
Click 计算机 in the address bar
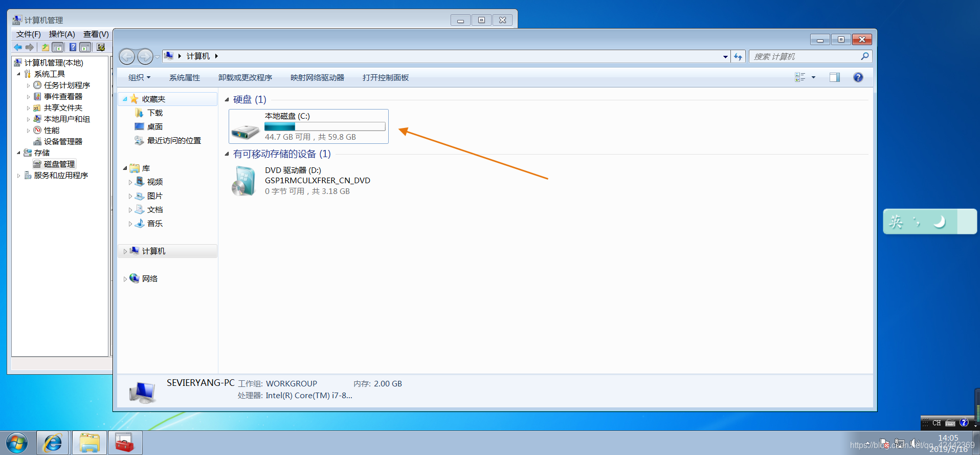point(198,56)
